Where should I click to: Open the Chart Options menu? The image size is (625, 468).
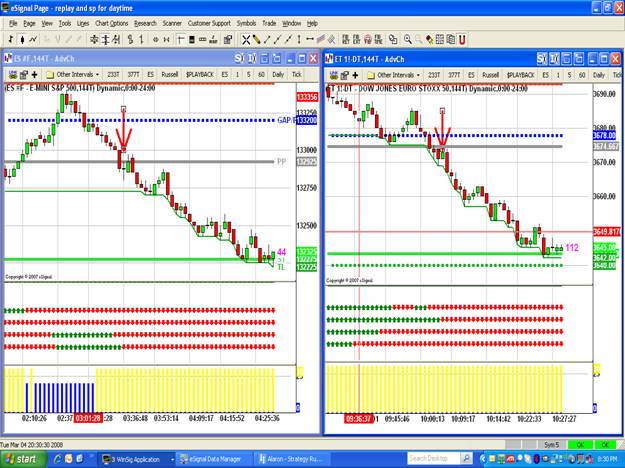click(x=111, y=22)
